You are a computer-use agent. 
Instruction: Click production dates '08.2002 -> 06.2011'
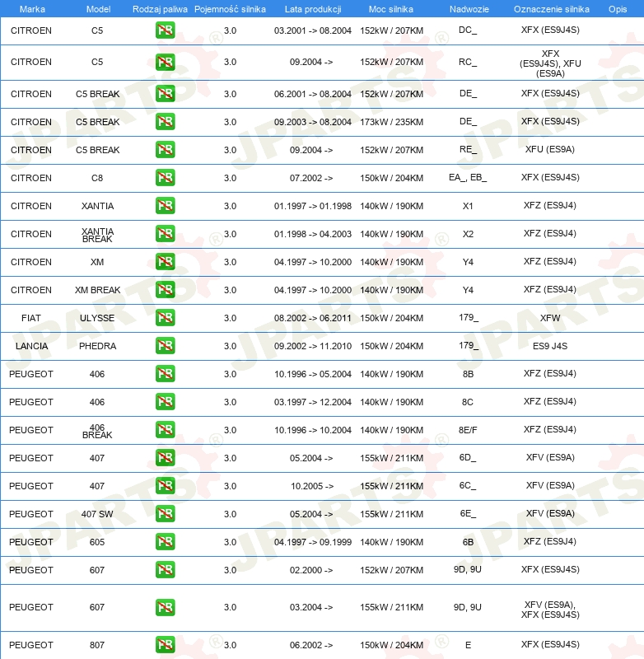(313, 318)
